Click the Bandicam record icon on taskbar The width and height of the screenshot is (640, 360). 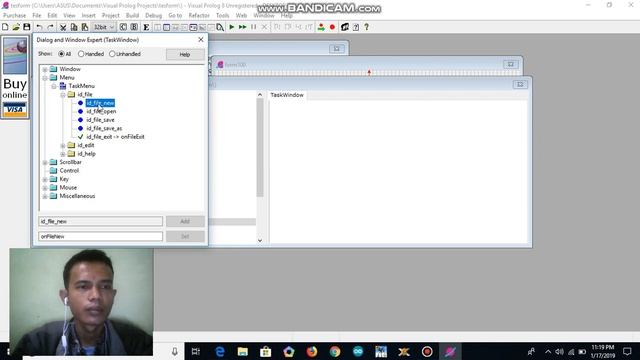pos(427,351)
